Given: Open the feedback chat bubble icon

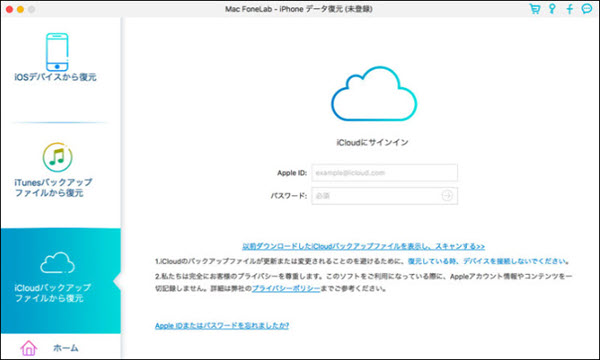Looking at the screenshot, I should point(587,8).
